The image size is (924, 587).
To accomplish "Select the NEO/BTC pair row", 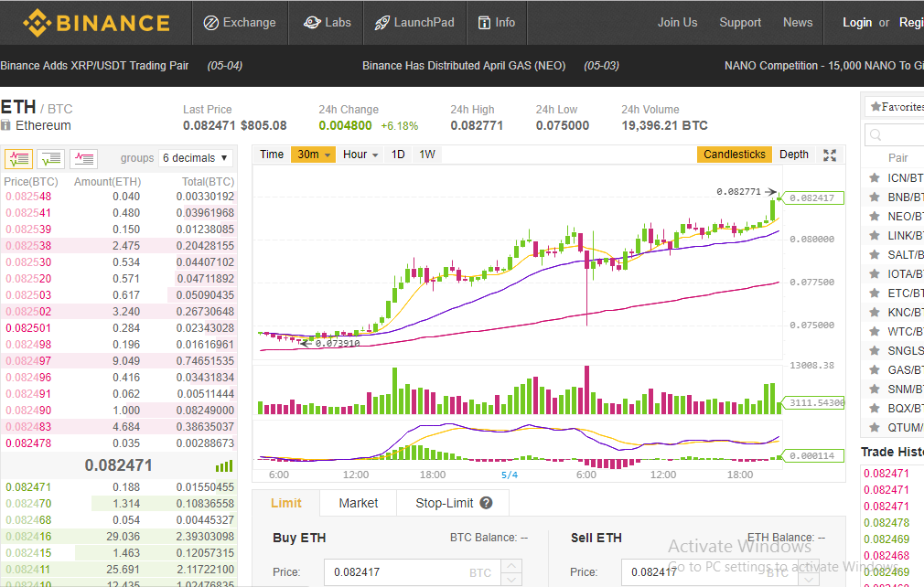I will 892,216.
